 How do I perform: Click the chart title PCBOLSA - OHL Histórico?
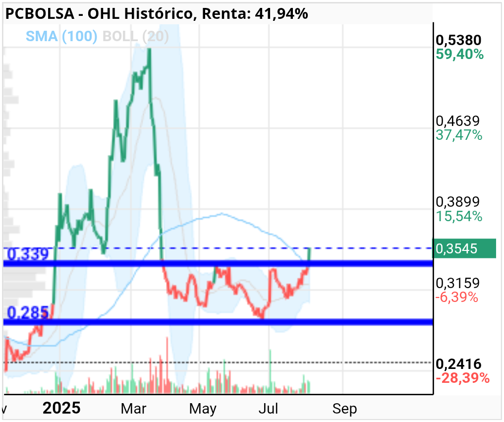[99, 14]
